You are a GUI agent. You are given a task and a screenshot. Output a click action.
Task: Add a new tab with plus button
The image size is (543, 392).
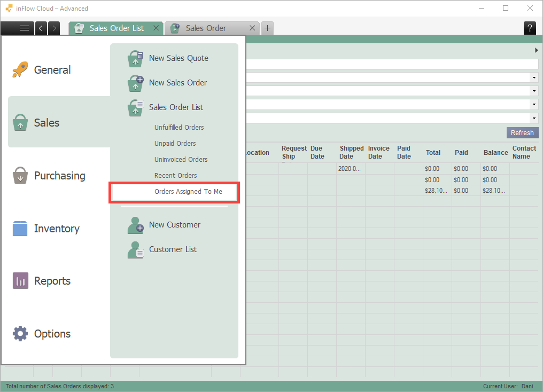pos(267,28)
